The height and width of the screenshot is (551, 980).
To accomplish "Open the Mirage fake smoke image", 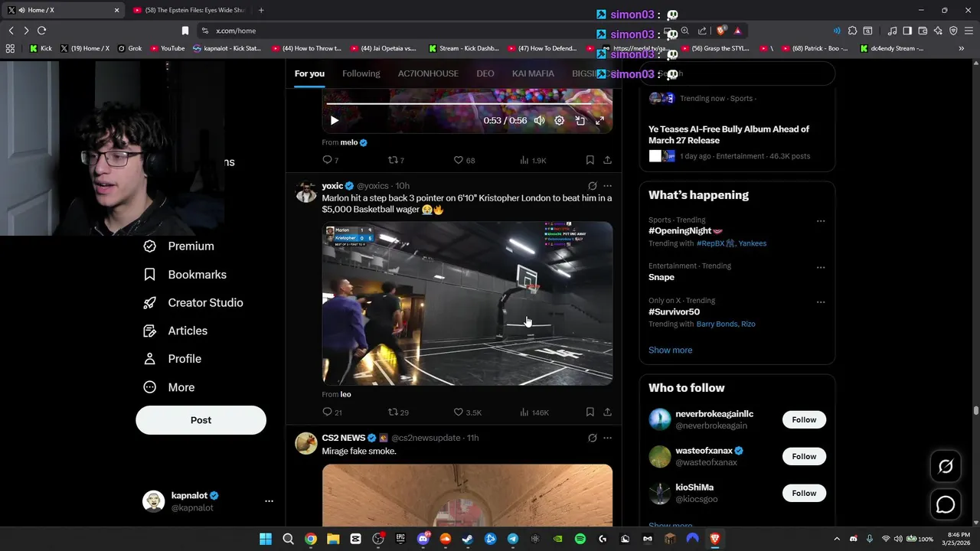I will [x=467, y=495].
